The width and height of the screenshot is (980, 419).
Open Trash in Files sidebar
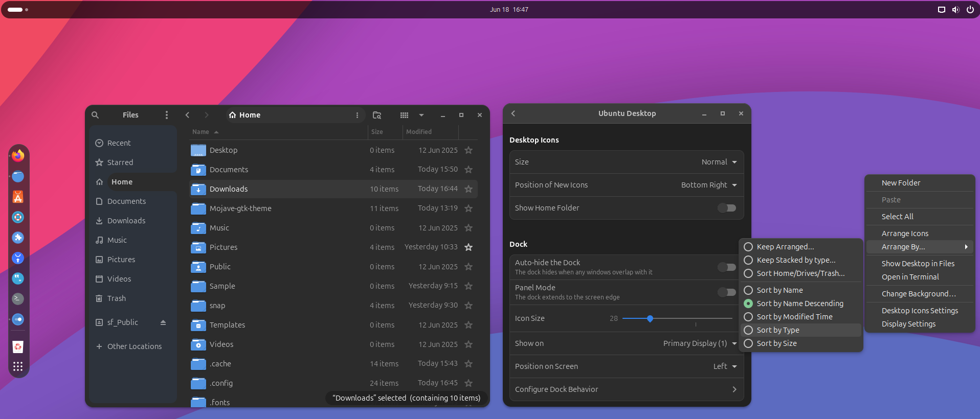133,298
